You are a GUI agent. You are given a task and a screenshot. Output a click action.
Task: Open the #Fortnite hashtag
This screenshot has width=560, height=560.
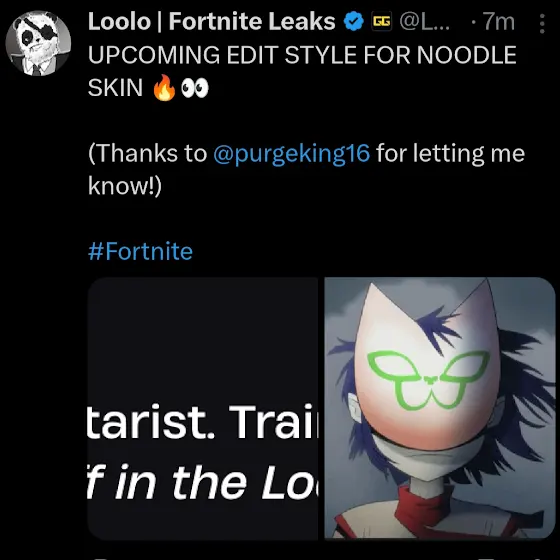click(x=140, y=251)
